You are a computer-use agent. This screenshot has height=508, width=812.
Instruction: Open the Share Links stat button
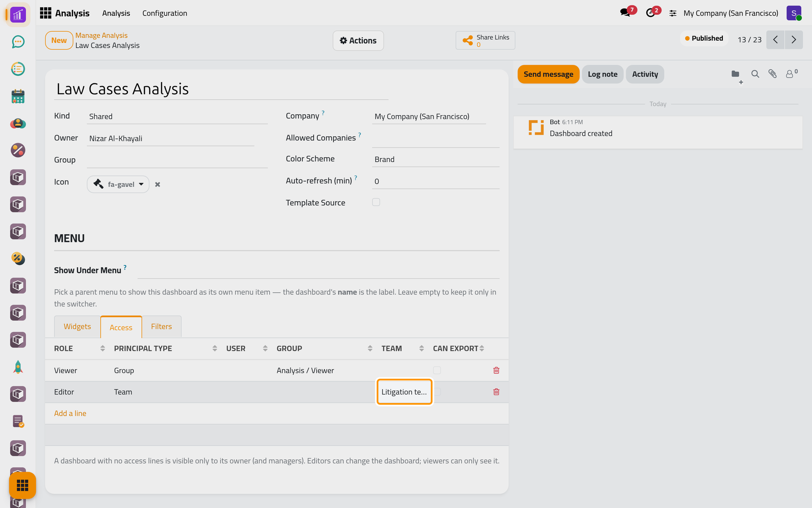(486, 41)
